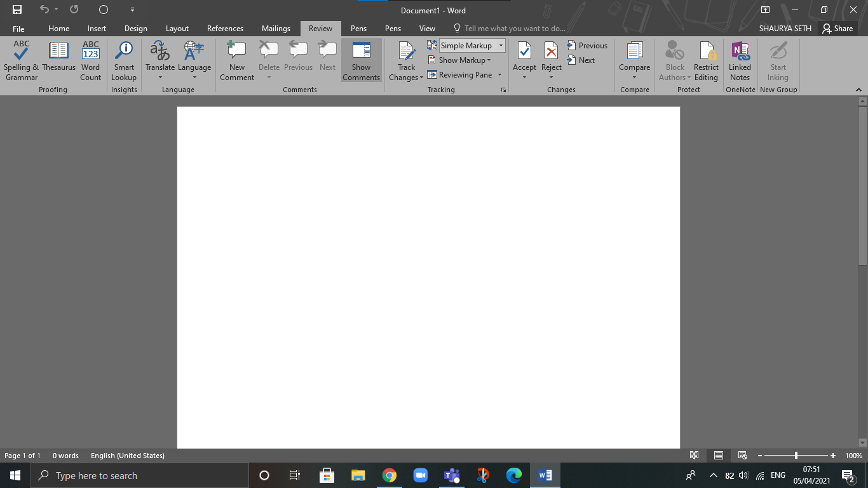Open Microsoft Edge from the taskbar
Image resolution: width=868 pixels, height=488 pixels.
[x=514, y=475]
